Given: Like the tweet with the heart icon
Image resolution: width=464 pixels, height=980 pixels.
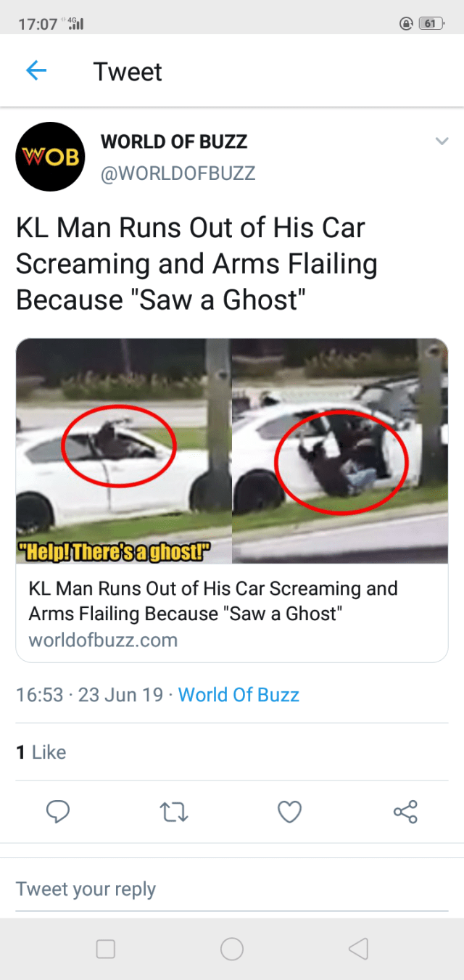Looking at the screenshot, I should coord(289,812).
